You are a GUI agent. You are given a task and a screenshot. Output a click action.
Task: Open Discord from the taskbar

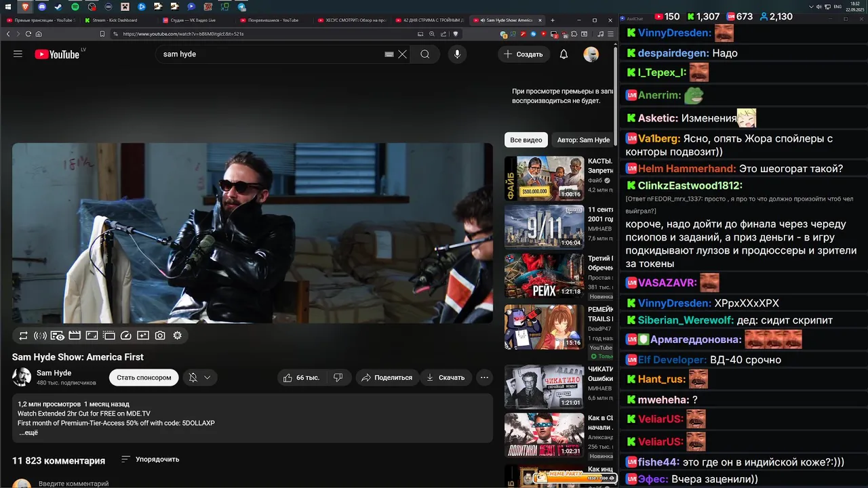[x=42, y=6]
